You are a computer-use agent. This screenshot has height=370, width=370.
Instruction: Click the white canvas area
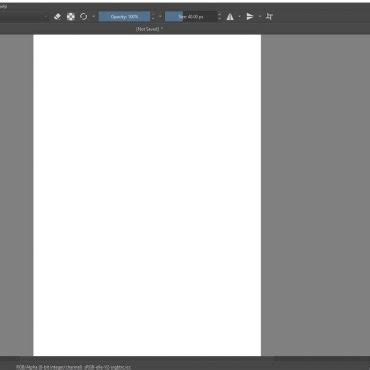[x=147, y=195]
